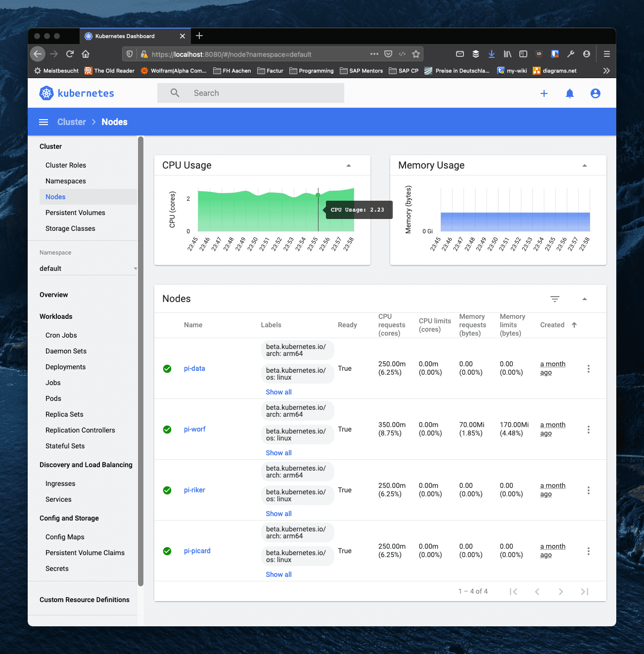Click the plus create resource icon
Viewport: 644px width, 654px height.
pos(544,93)
